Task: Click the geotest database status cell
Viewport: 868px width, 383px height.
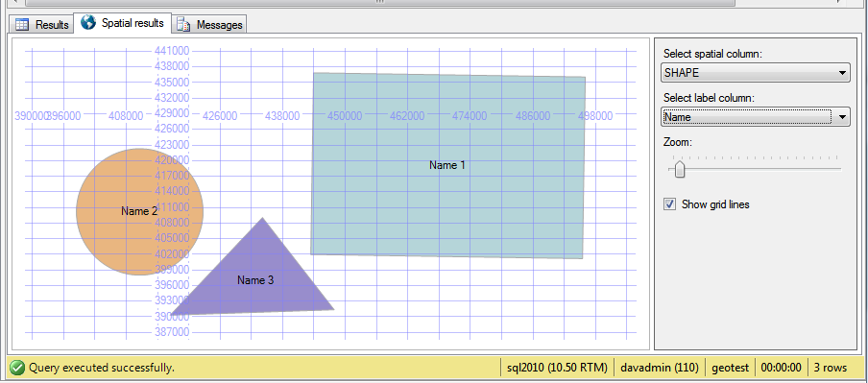Action: point(730,367)
